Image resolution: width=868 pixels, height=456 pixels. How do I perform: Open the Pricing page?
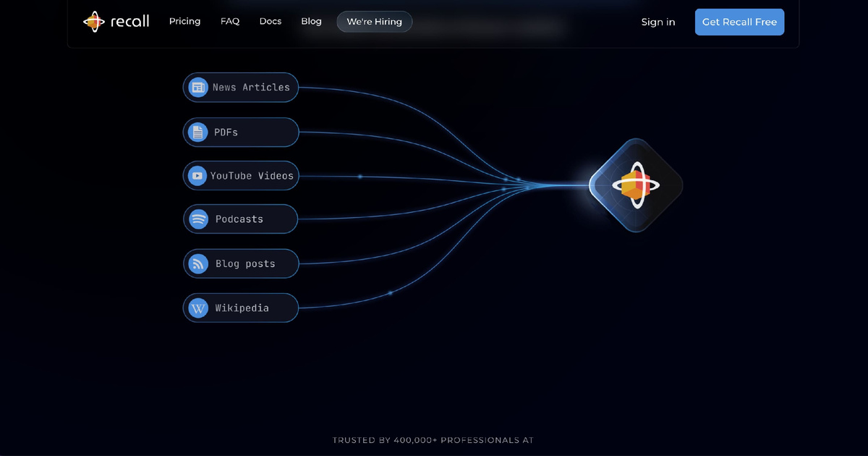pyautogui.click(x=184, y=22)
